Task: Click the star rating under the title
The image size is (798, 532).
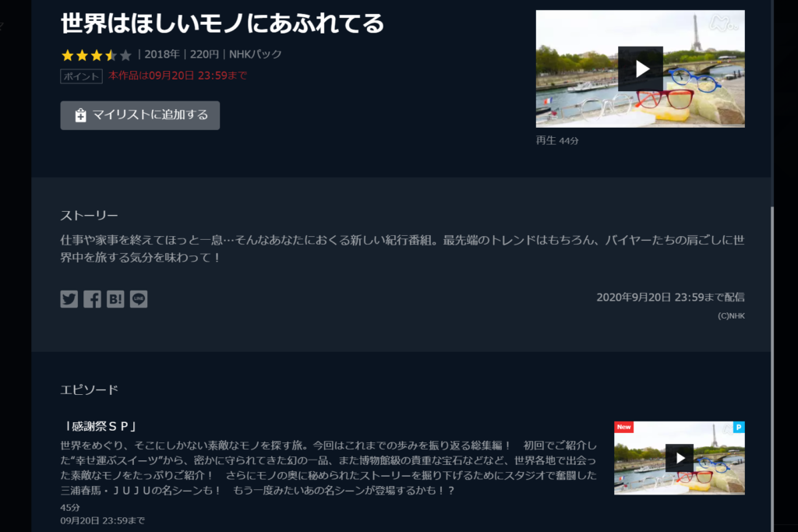Action: click(x=96, y=55)
